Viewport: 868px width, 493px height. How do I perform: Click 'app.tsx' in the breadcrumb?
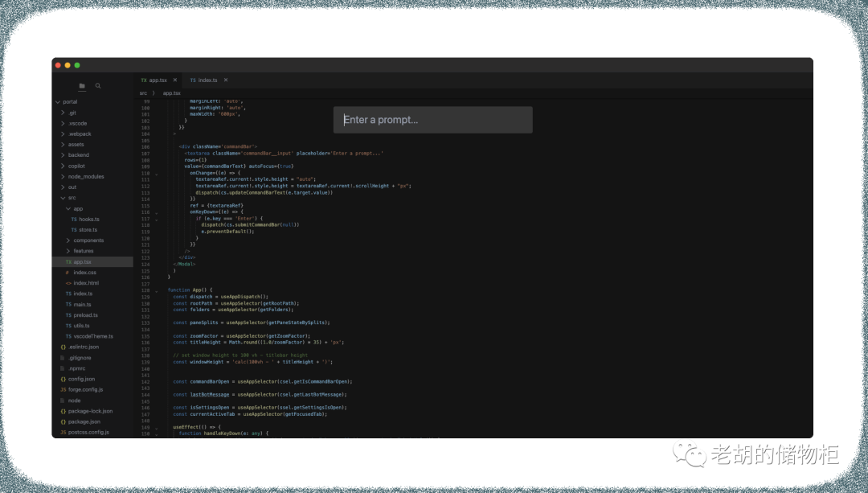[172, 93]
